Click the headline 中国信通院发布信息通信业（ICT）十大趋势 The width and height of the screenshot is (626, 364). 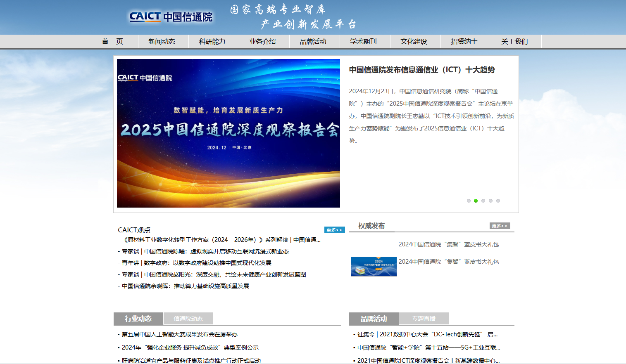[x=421, y=70]
